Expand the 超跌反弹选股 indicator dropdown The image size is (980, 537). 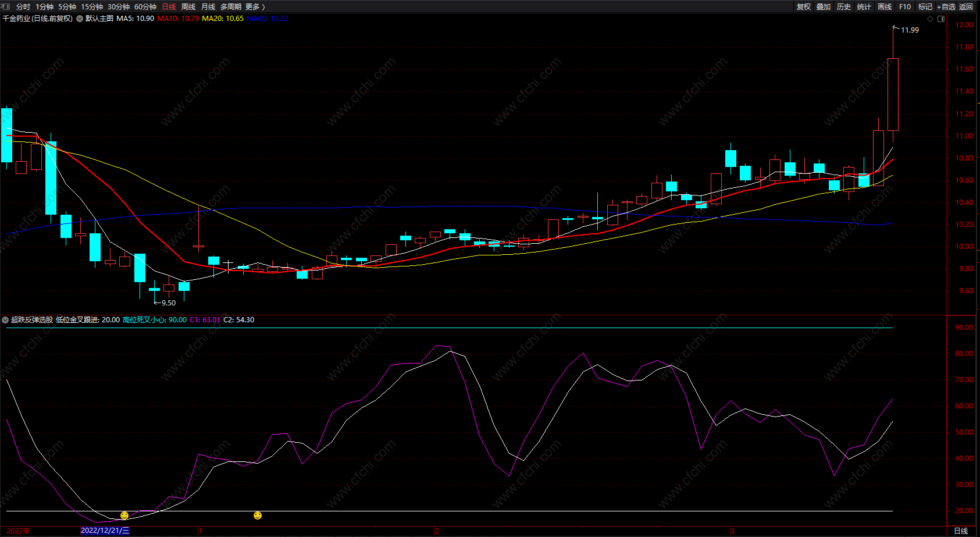[5, 320]
